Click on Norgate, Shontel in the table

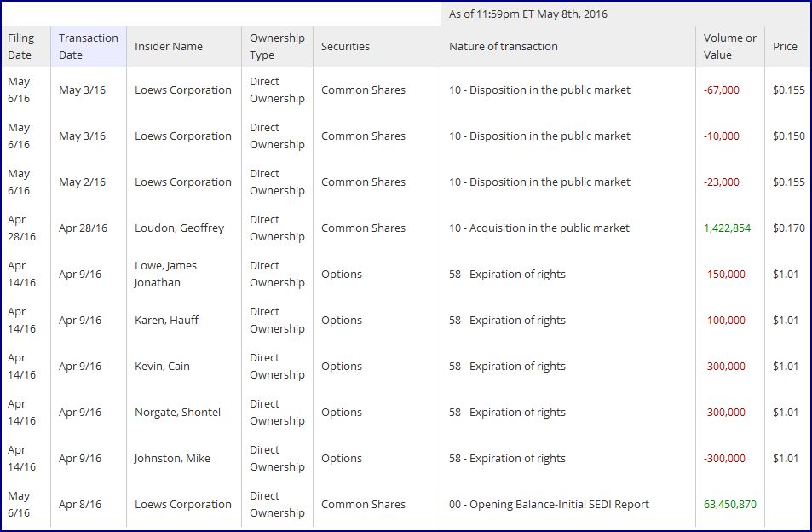pyautogui.click(x=177, y=413)
